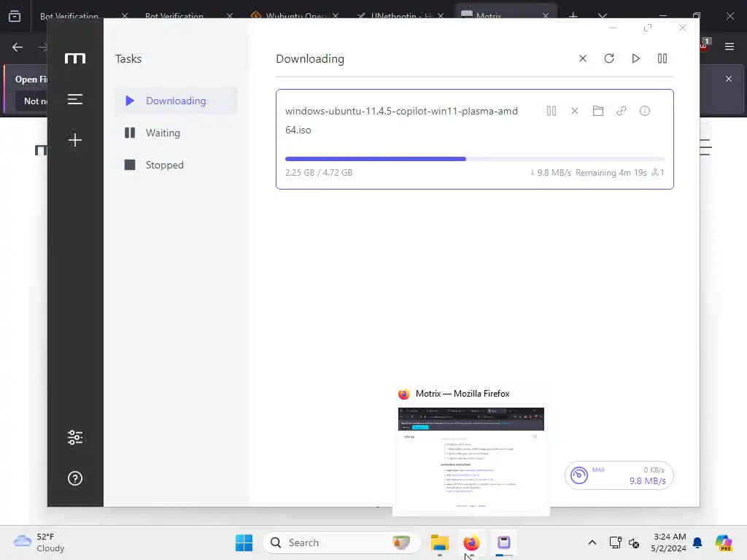Click the 2.25 GB / 4.72 GB size text
This screenshot has height=560, width=747.
click(x=319, y=172)
